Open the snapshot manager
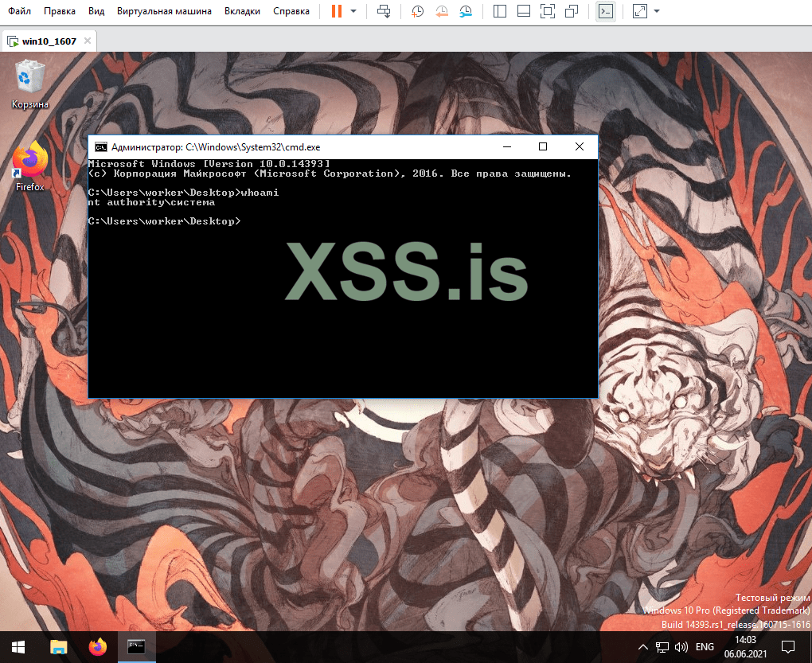The height and width of the screenshot is (663, 812). (x=466, y=11)
